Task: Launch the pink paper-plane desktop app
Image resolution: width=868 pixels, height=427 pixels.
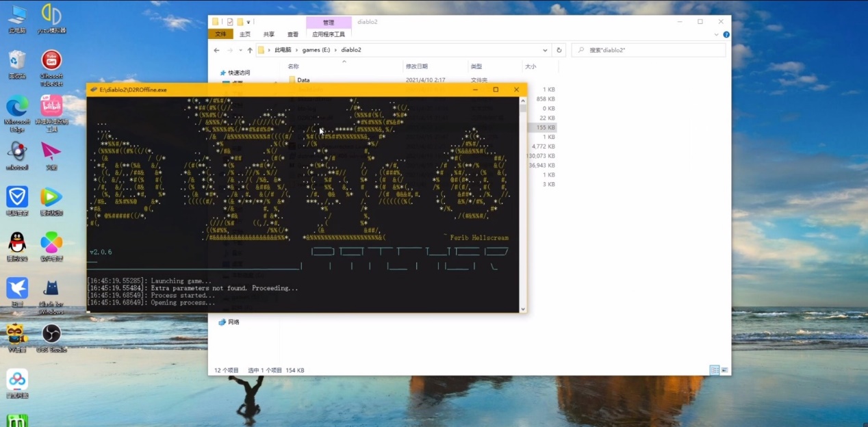Action: (x=51, y=156)
